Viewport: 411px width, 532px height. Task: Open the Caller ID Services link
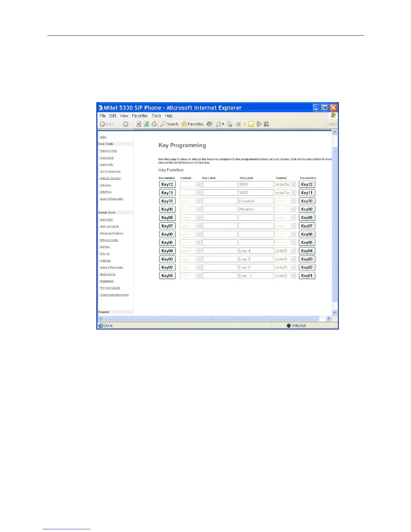[110, 178]
